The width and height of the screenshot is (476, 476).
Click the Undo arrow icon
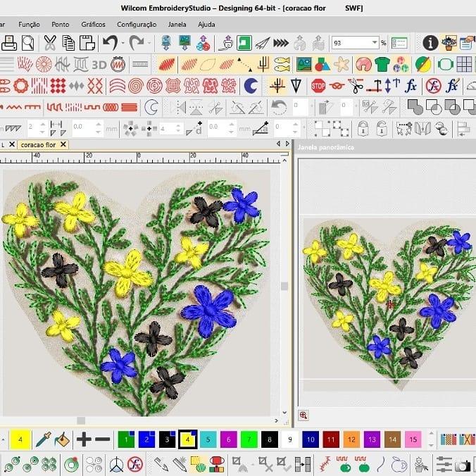pos(109,44)
